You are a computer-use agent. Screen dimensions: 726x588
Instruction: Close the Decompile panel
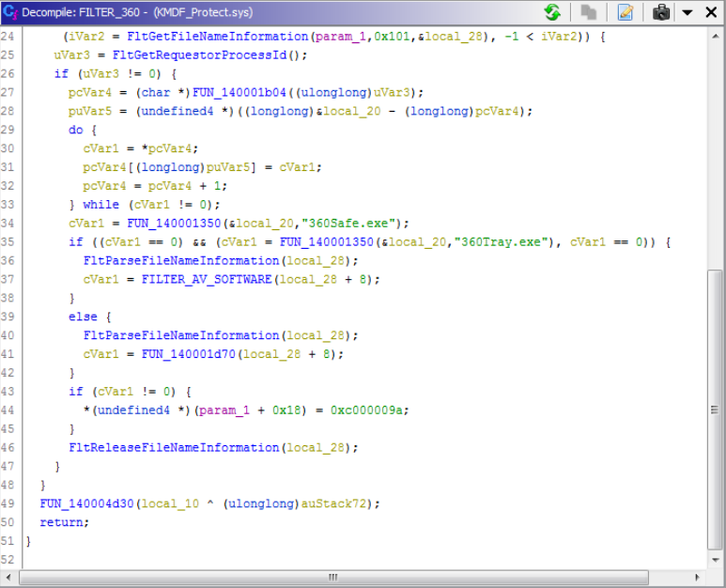pyautogui.click(x=711, y=12)
